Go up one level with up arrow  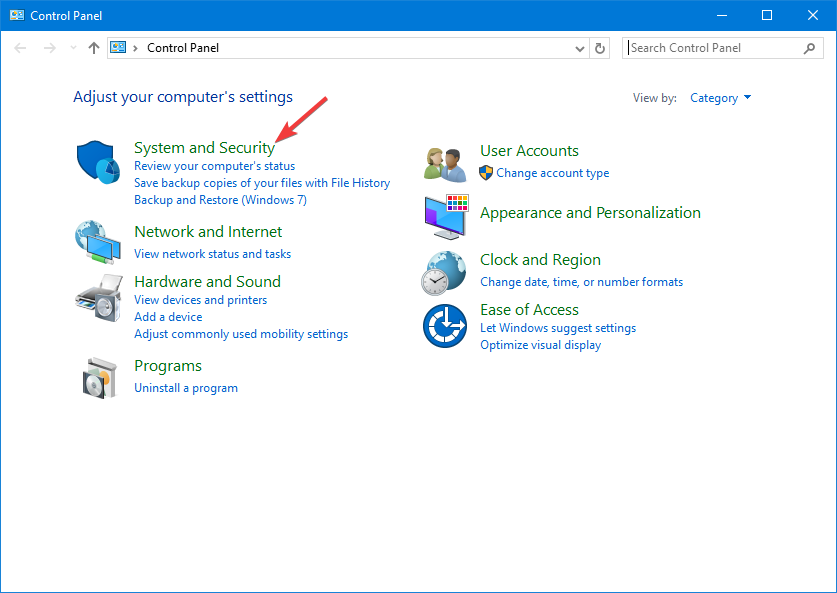click(x=94, y=48)
